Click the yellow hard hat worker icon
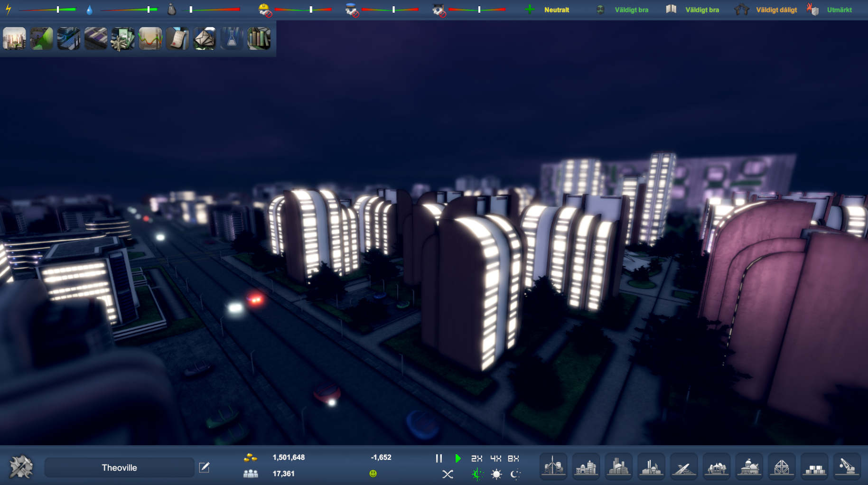Viewport: 868px width, 485px height. pos(265,9)
